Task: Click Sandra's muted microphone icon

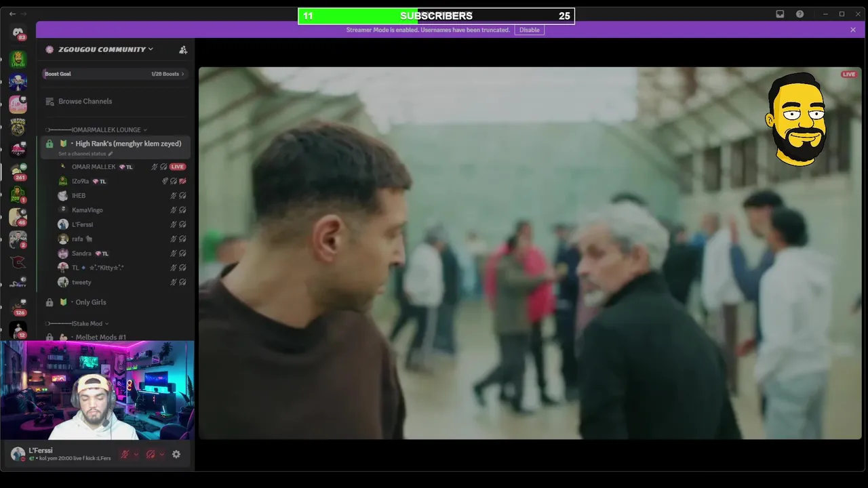Action: [174, 253]
